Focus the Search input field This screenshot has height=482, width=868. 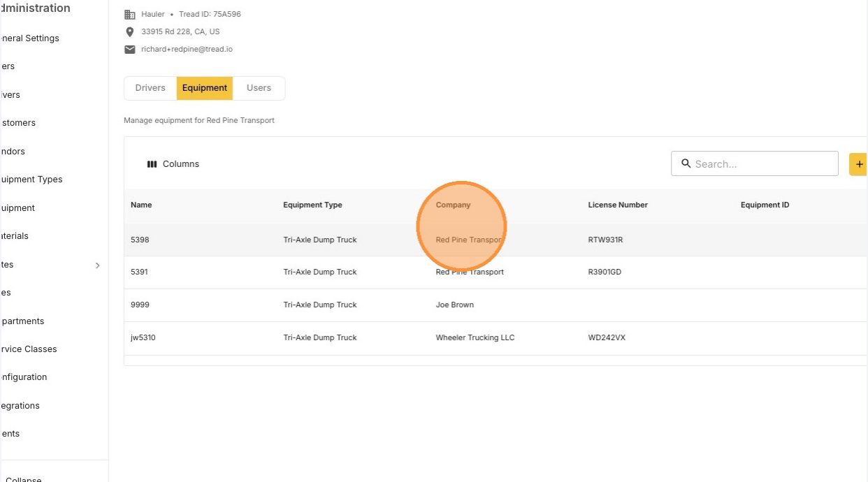pos(755,163)
